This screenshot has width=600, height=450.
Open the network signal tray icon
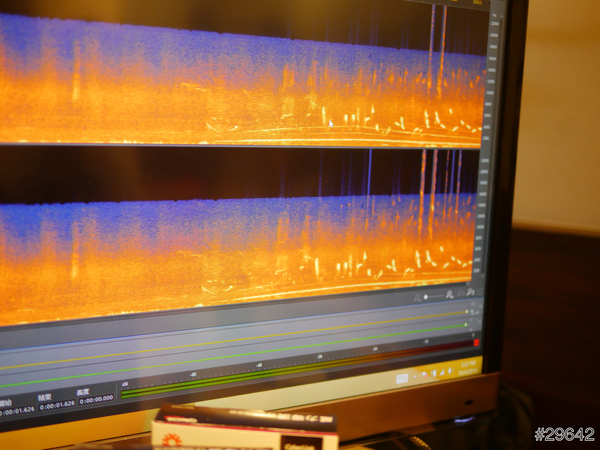coord(442,372)
